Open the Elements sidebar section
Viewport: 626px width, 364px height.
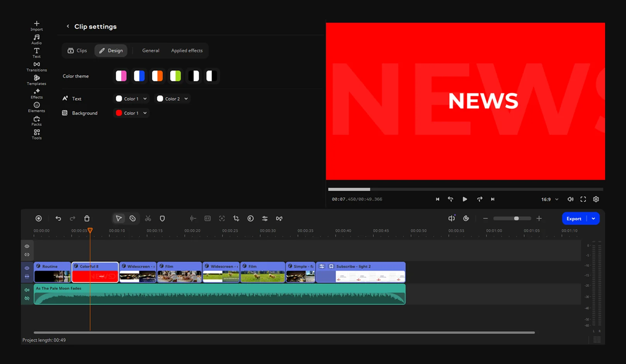tap(36, 107)
